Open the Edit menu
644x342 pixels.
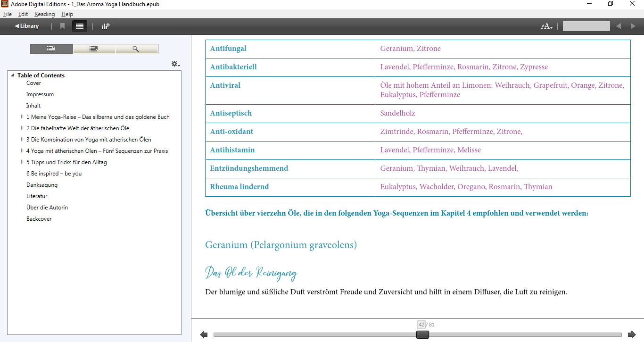(23, 14)
